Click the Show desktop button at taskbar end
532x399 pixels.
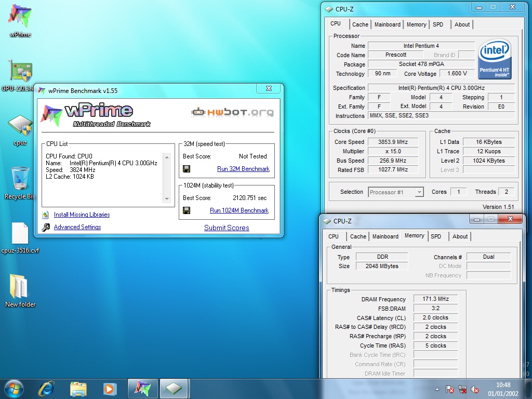tap(529, 389)
